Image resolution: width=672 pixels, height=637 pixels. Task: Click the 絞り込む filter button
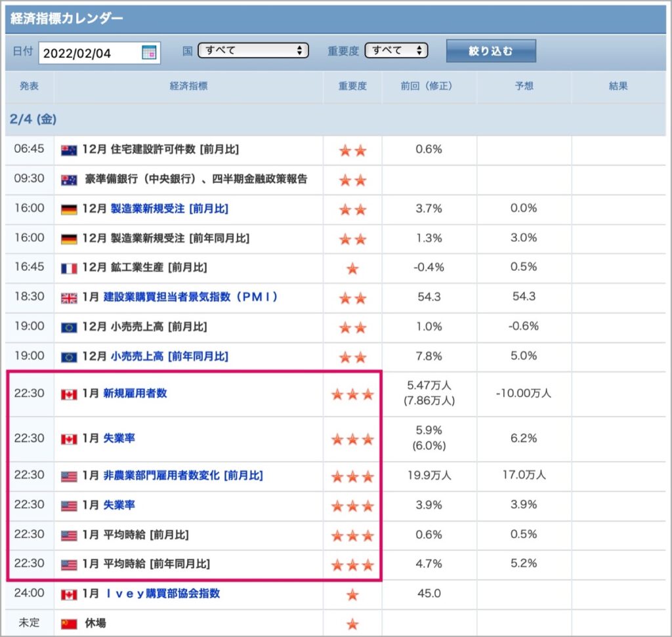491,51
